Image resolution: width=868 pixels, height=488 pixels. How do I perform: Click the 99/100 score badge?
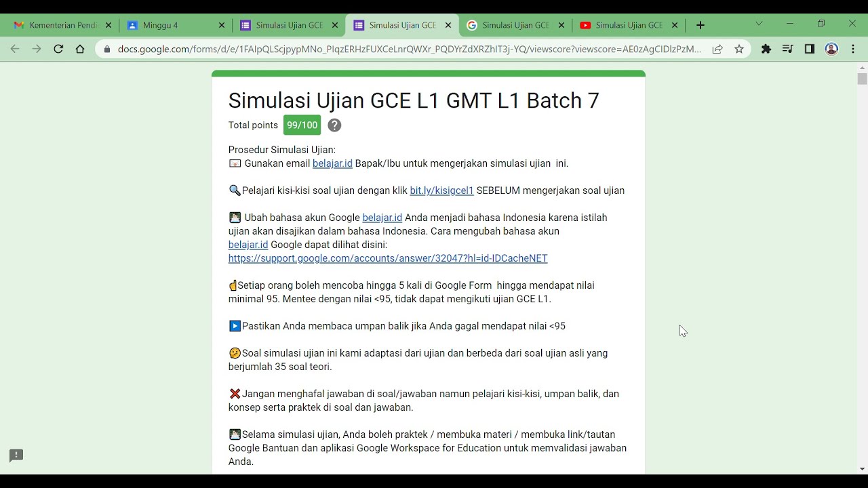tap(302, 125)
